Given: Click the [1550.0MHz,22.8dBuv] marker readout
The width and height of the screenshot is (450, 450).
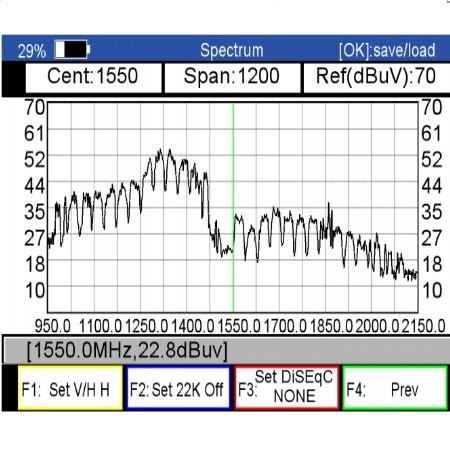Looking at the screenshot, I should (x=127, y=350).
